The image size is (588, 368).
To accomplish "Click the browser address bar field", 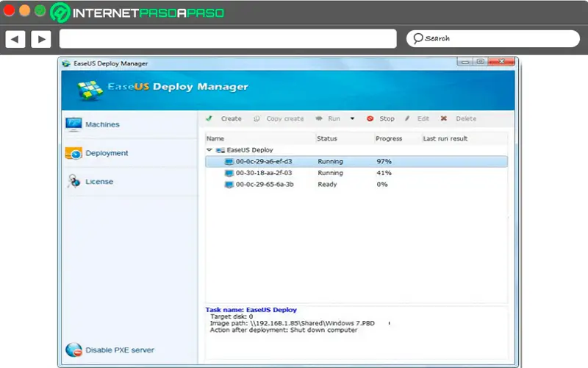I will point(228,39).
